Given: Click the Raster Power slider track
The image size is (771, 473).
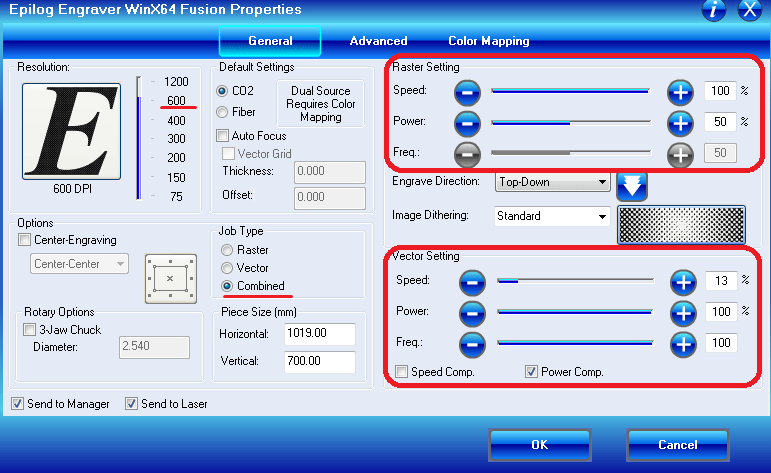Looking at the screenshot, I should (x=570, y=122).
